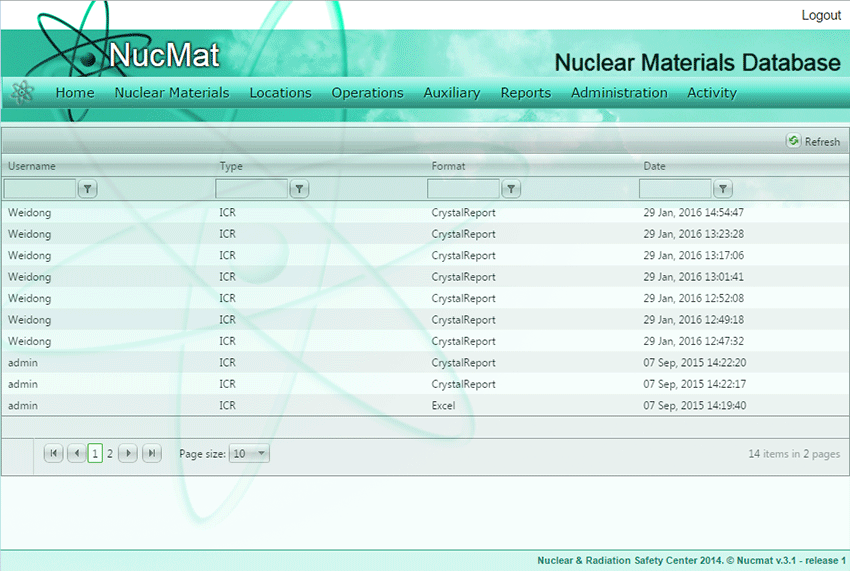Click the Refresh icon in grid toolbar
Viewport: 850px width, 571px height.
tap(794, 142)
